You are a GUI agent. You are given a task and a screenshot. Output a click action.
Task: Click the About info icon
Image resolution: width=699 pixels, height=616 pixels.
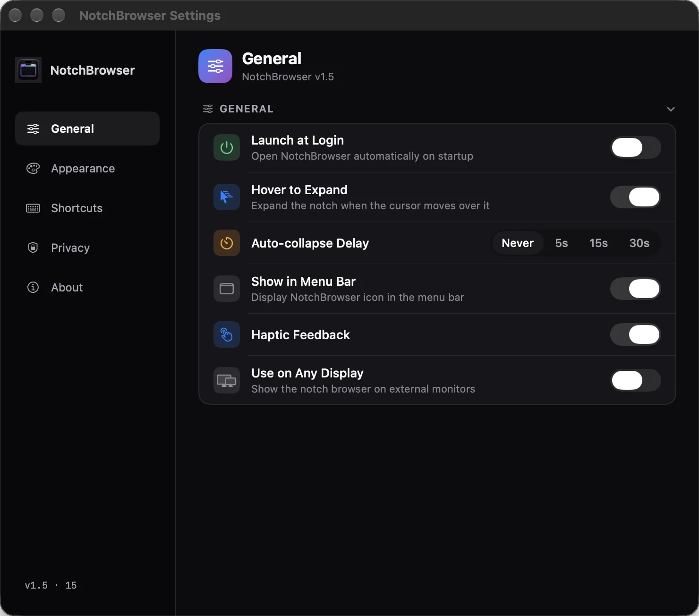[x=33, y=287]
